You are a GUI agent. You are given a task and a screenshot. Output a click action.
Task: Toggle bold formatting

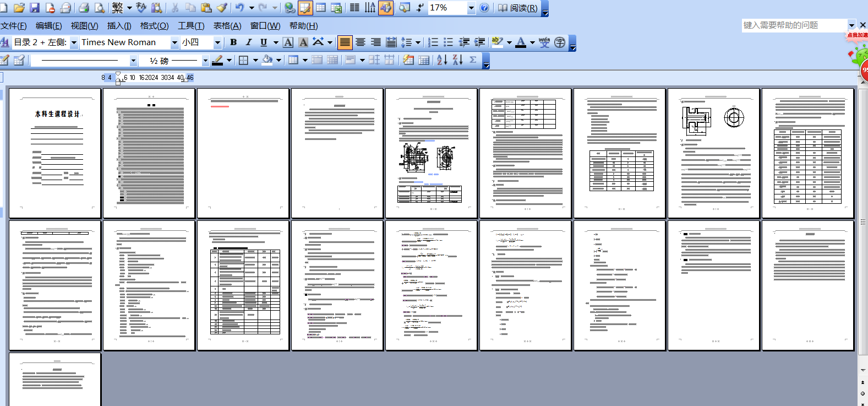point(233,42)
